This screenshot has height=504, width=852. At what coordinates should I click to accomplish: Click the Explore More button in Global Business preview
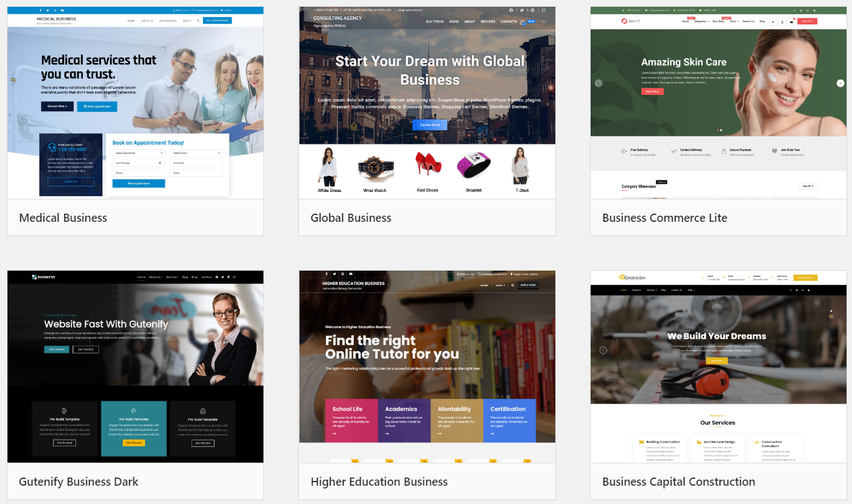tap(430, 125)
